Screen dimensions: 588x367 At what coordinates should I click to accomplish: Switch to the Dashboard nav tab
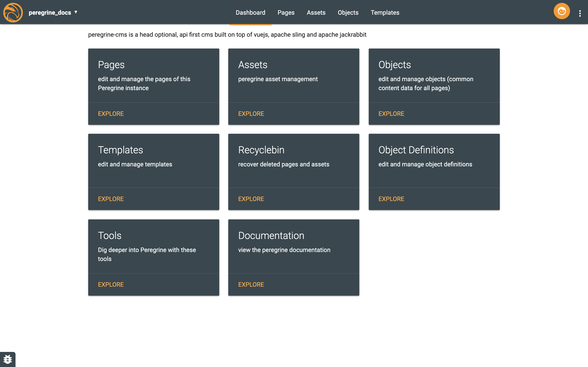pyautogui.click(x=250, y=13)
